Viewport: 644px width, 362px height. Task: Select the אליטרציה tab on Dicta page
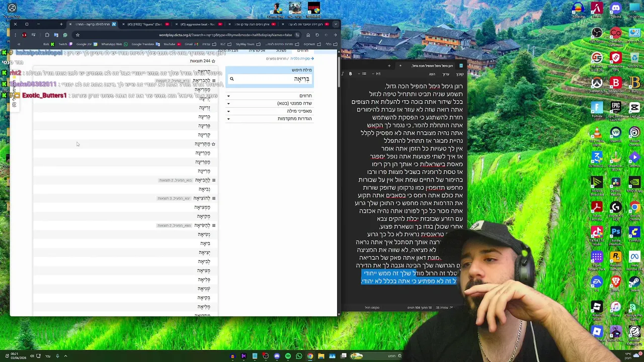[x=257, y=51]
